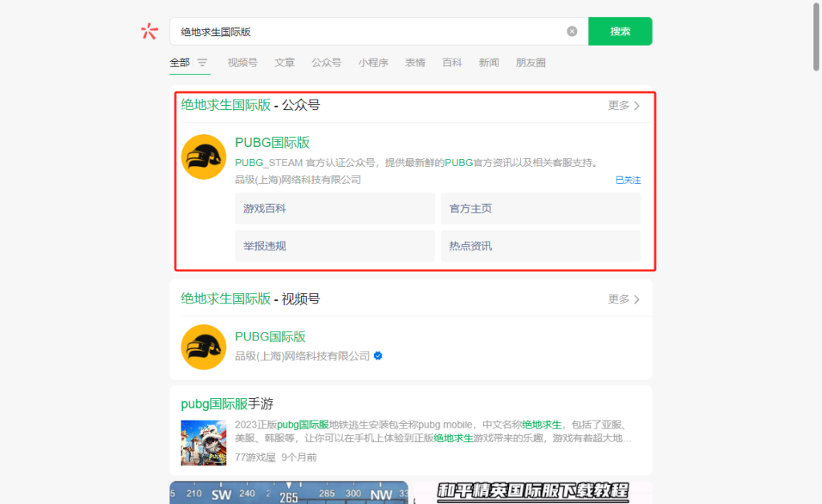Click the clear icon inside the search box
822x504 pixels.
click(572, 30)
